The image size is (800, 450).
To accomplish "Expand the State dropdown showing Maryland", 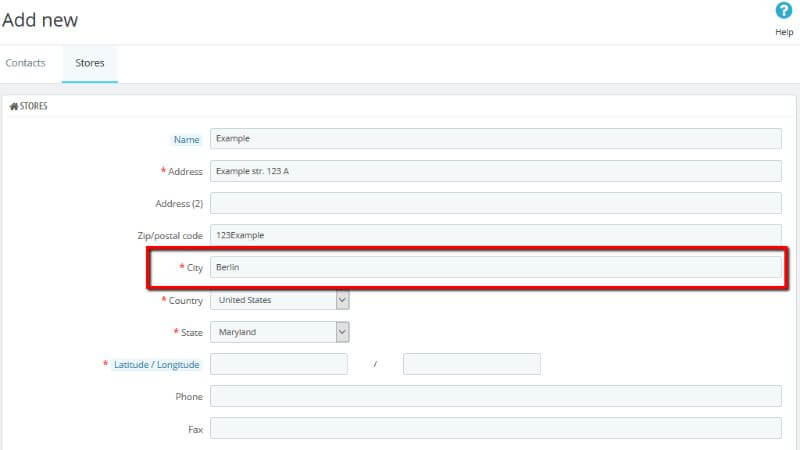I will point(279,332).
